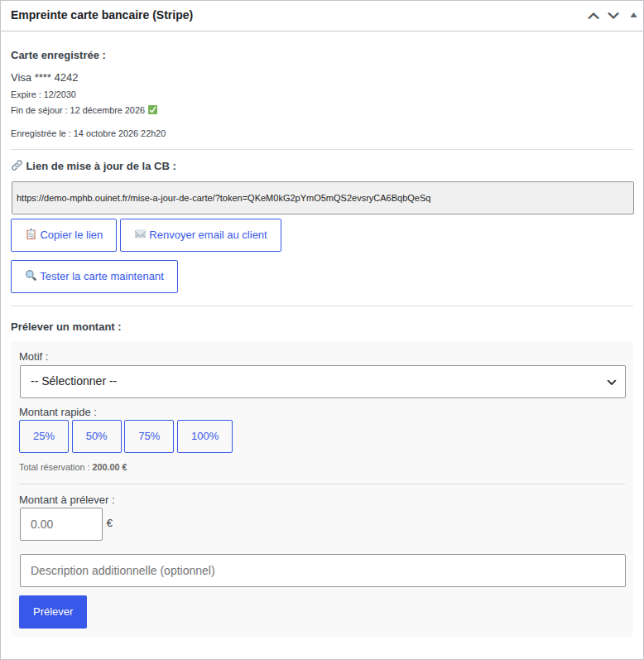
Task: Select the 75% quick amount
Action: click(149, 436)
